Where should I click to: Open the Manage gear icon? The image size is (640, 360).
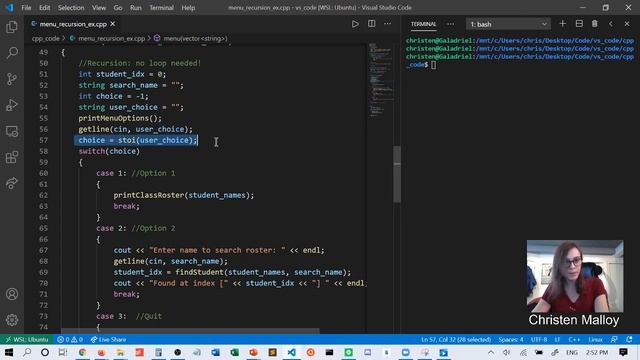(x=12, y=320)
